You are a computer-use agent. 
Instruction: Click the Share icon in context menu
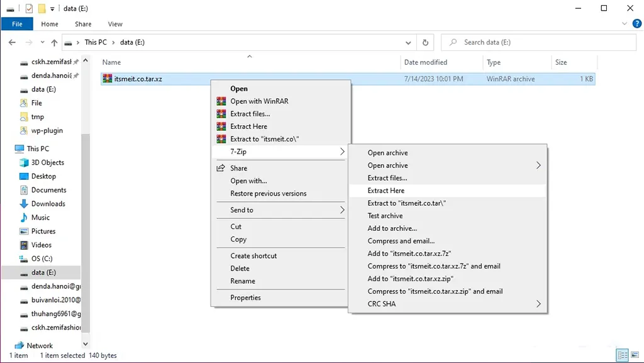pos(221,168)
